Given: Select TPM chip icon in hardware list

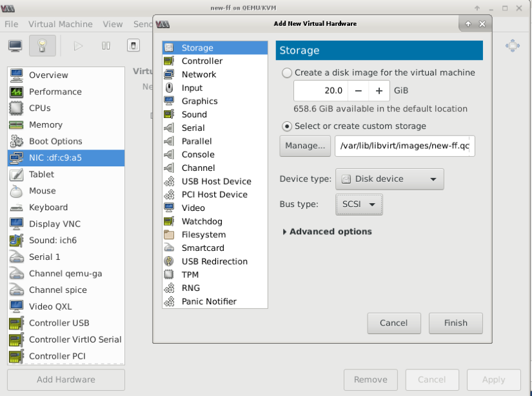Looking at the screenshot, I should tap(169, 275).
